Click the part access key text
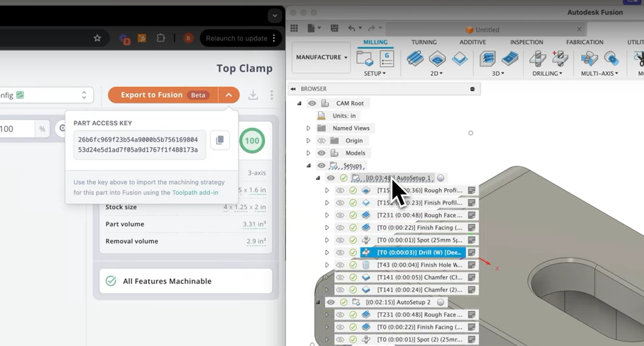644x346 pixels. pos(138,144)
